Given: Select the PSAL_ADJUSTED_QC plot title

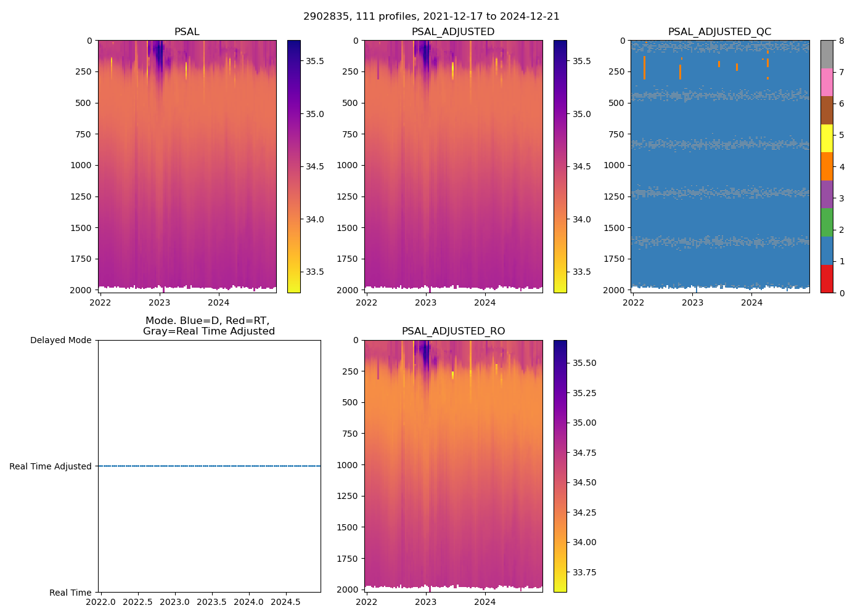Looking at the screenshot, I should 719,32.
